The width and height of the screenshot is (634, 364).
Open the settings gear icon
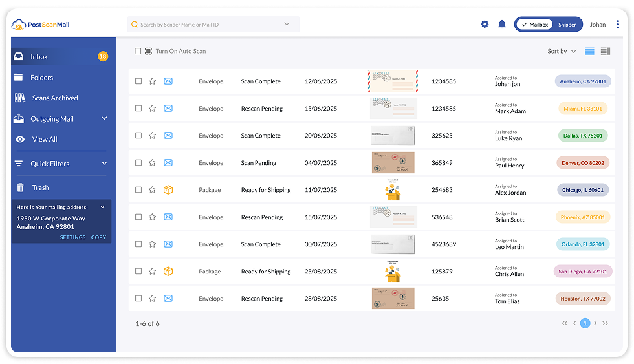[x=485, y=25]
